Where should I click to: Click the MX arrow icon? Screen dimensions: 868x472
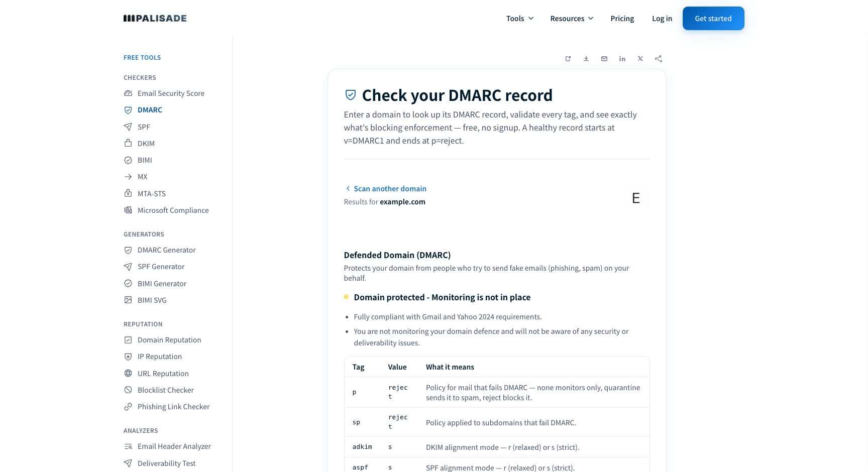(128, 177)
